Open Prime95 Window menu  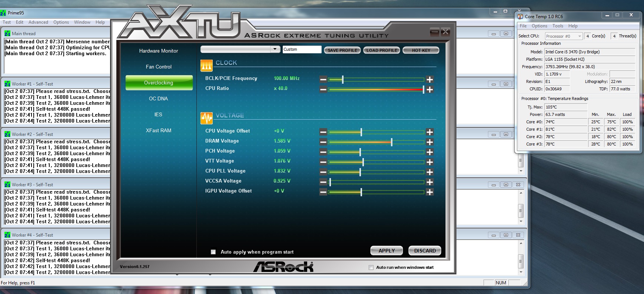pos(82,22)
